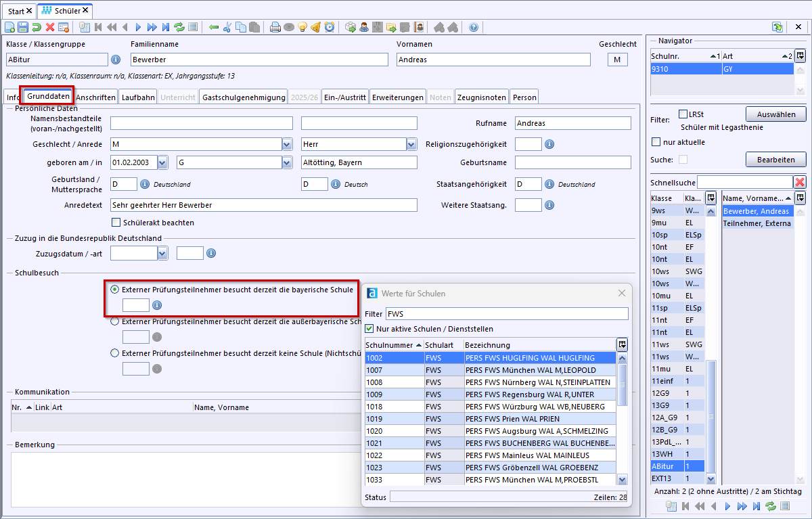This screenshot has width=812, height=519.
Task: Click the light bulb toolbar icon
Action: (x=302, y=27)
